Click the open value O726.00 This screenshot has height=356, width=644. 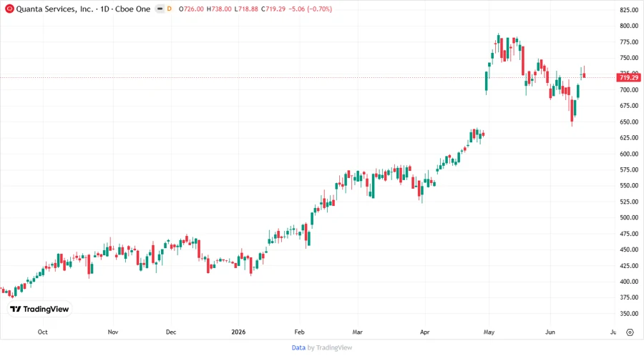click(191, 9)
